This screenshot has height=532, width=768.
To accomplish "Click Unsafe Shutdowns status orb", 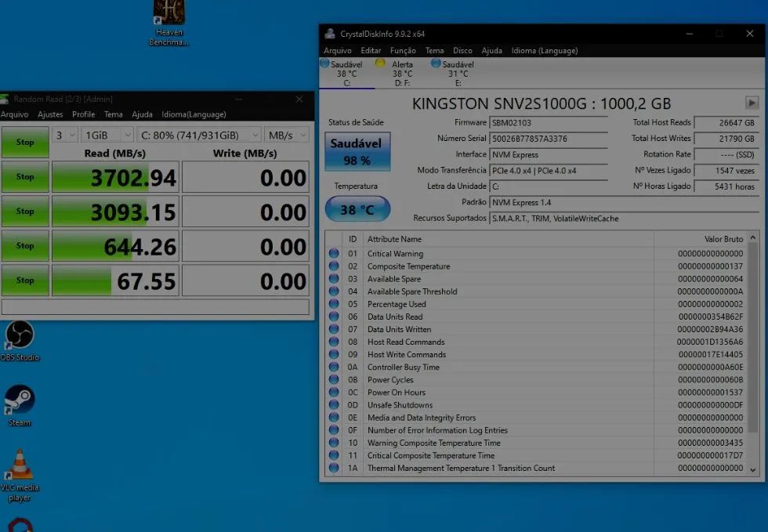I will coord(334,404).
